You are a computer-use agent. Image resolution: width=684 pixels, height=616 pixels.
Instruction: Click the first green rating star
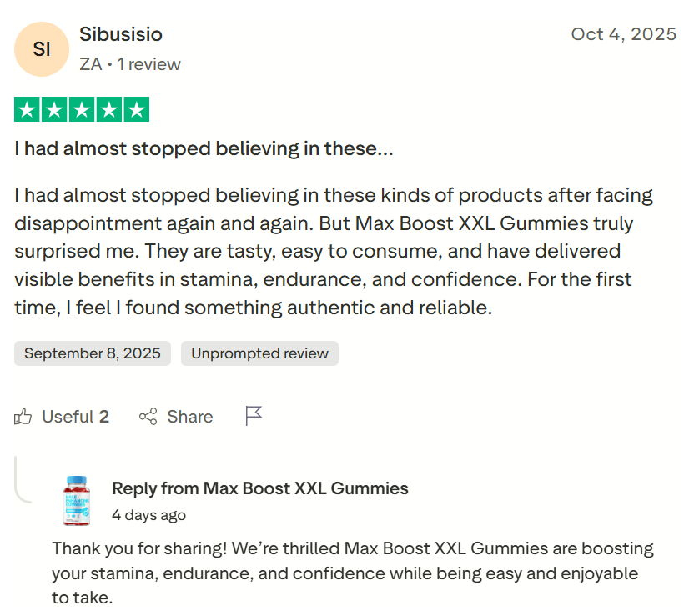tap(27, 109)
